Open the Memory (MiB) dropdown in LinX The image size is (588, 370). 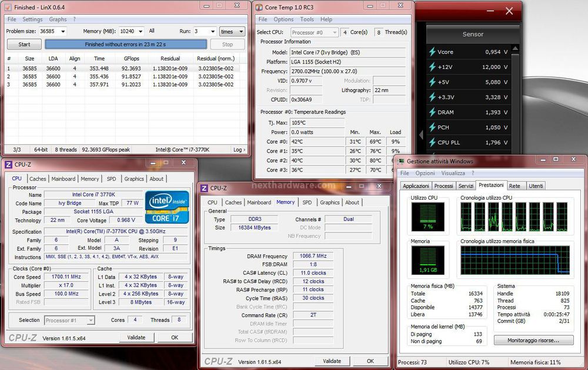[141, 32]
